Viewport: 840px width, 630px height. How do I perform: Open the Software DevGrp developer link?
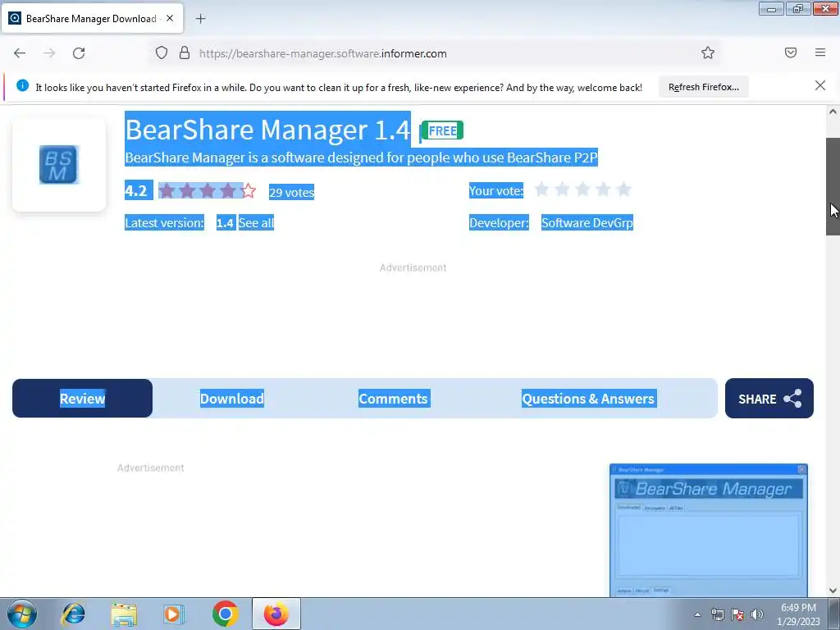(587, 223)
